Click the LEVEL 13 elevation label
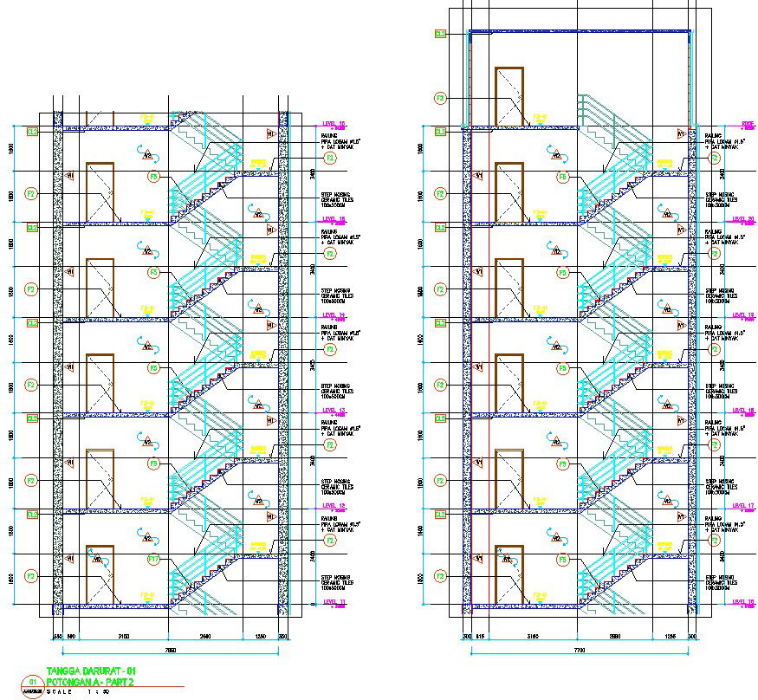 pyautogui.click(x=334, y=410)
